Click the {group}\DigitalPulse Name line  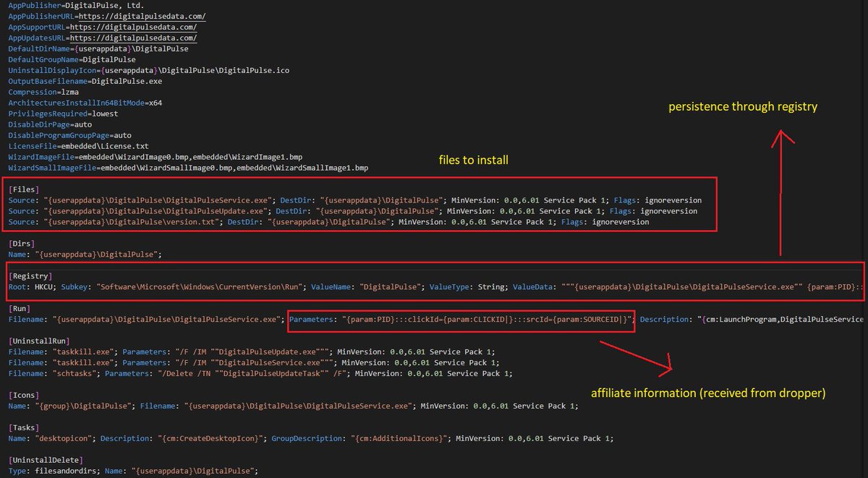(293, 406)
